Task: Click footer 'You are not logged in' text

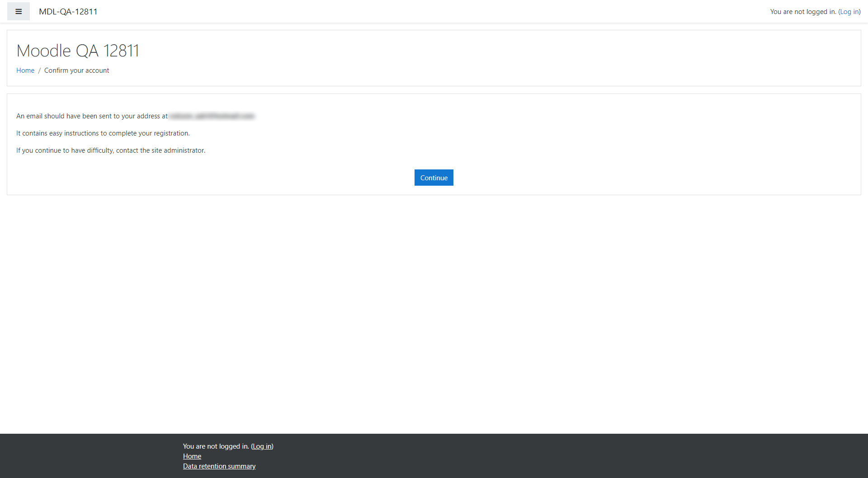Action: coord(216,446)
